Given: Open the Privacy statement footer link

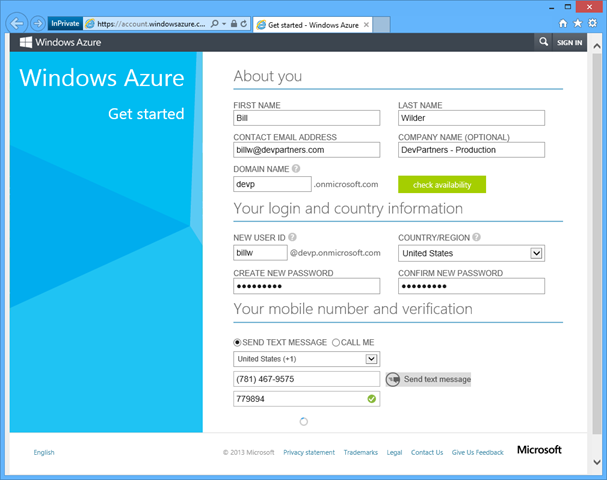Looking at the screenshot, I should coord(309,452).
